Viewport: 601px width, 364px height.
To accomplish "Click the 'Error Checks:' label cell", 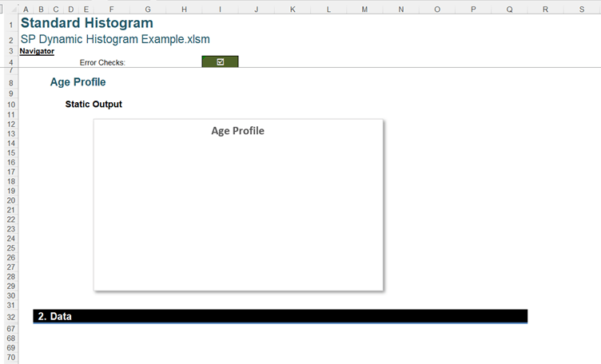I will coord(102,61).
